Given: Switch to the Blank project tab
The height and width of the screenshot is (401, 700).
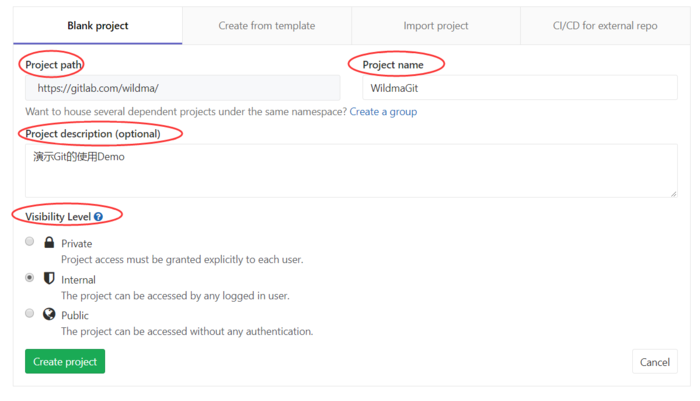Looking at the screenshot, I should 98,26.
